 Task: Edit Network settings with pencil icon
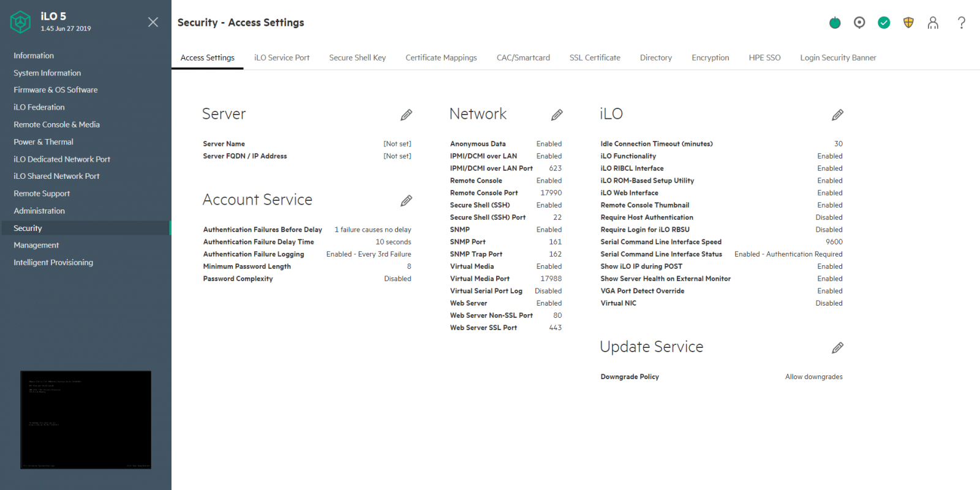click(x=557, y=115)
